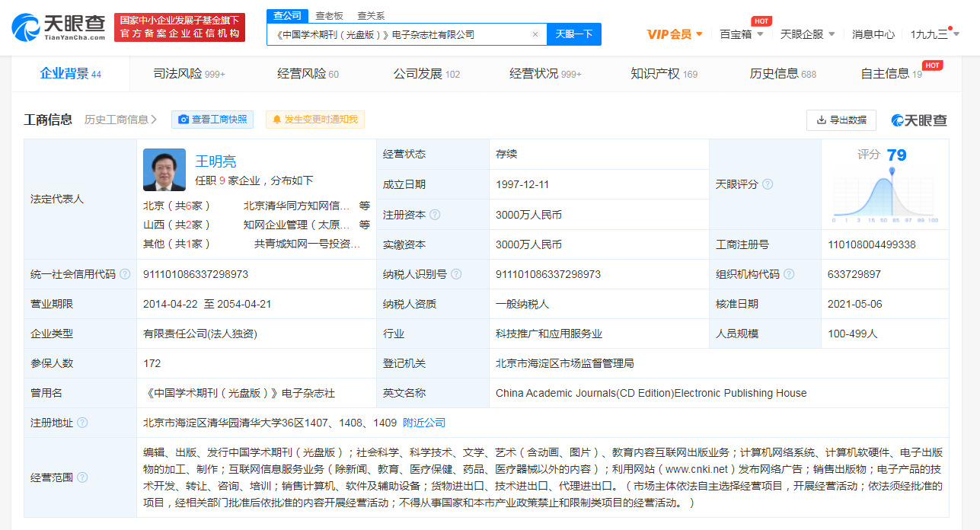Screen dimensions: 980x530
Task: Expand the 天眼企服 dropdown
Action: (807, 34)
